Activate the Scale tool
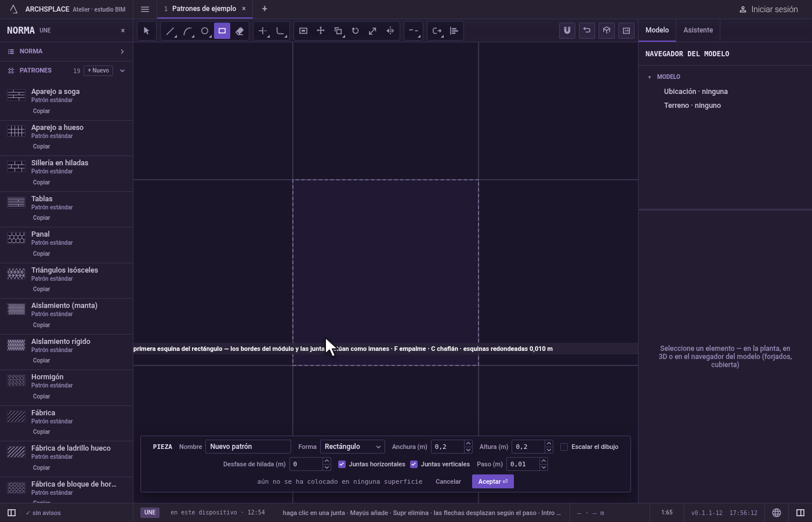This screenshot has width=812, height=522. click(x=373, y=31)
